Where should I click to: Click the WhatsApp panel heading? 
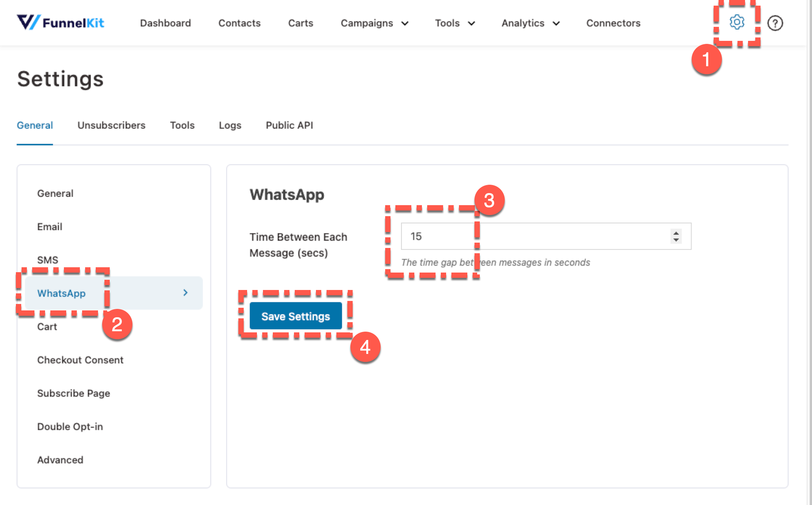[287, 195]
